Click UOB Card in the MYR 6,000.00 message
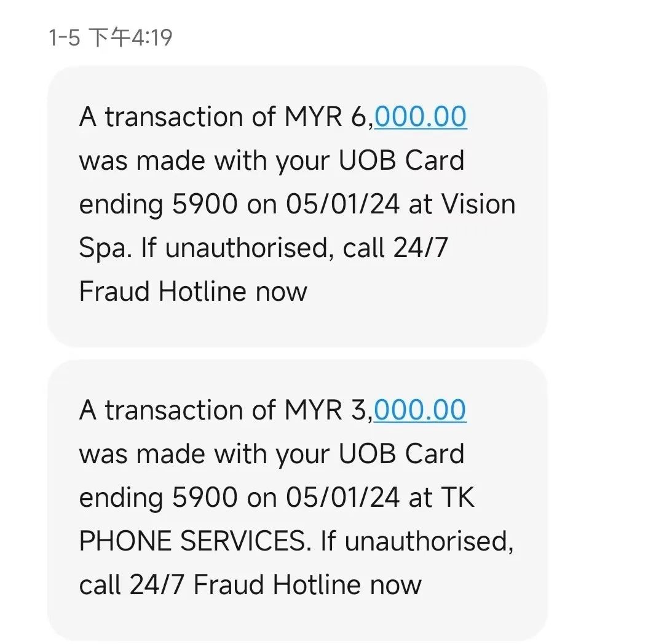 (x=401, y=161)
